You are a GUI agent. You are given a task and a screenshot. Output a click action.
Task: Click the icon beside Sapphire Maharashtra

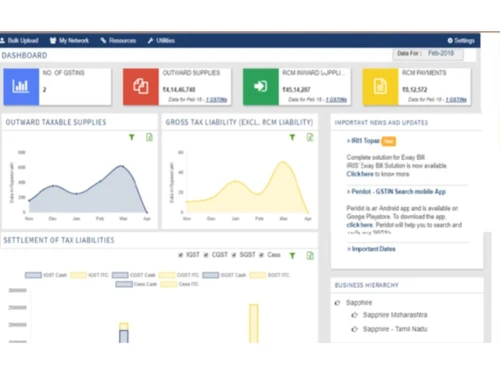click(354, 315)
